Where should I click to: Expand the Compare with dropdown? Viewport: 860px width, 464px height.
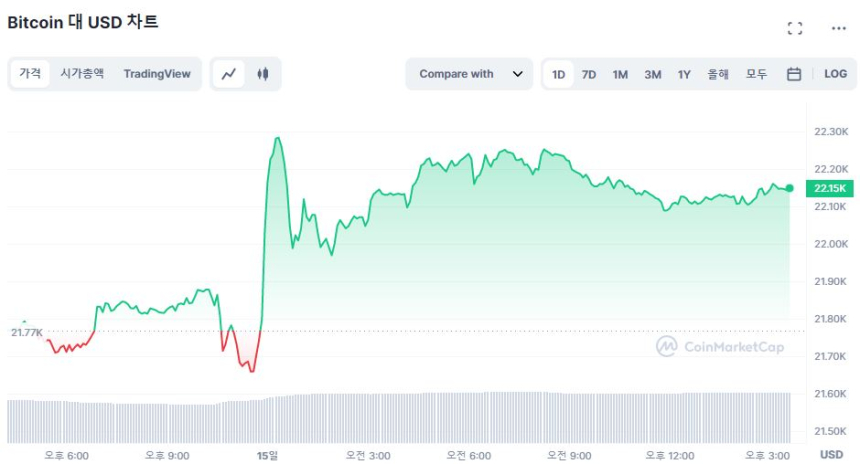(x=469, y=74)
